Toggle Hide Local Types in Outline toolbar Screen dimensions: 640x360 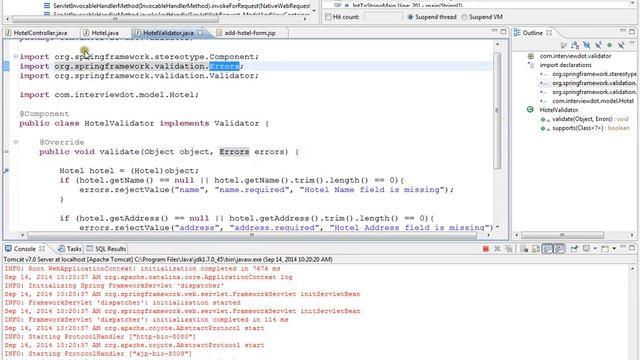pos(621,45)
